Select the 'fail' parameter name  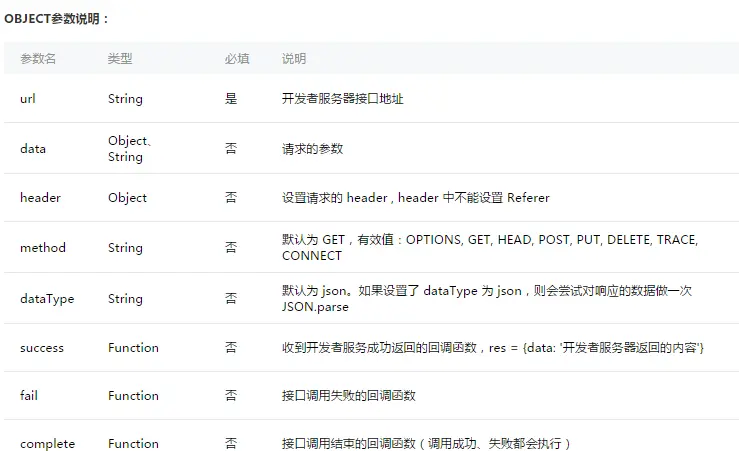(x=29, y=395)
